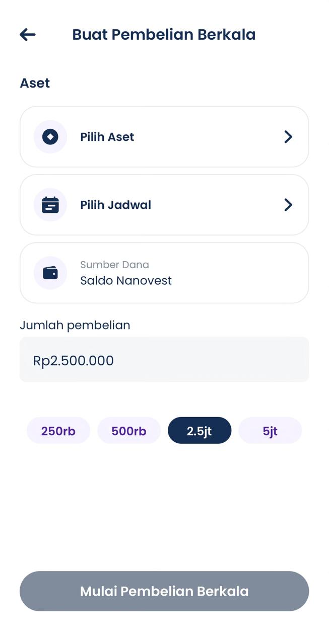Click the Sumber Dana caption
329x644 pixels.
[x=114, y=265]
